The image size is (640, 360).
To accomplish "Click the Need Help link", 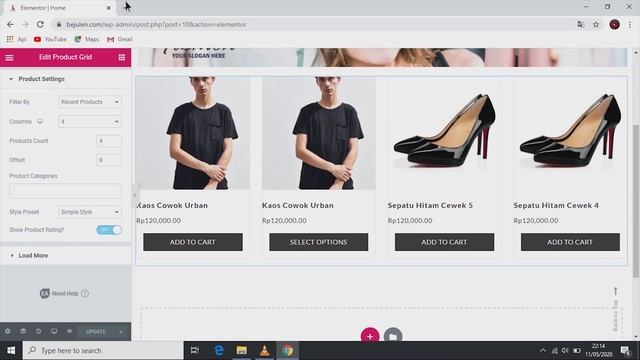I will (x=65, y=293).
